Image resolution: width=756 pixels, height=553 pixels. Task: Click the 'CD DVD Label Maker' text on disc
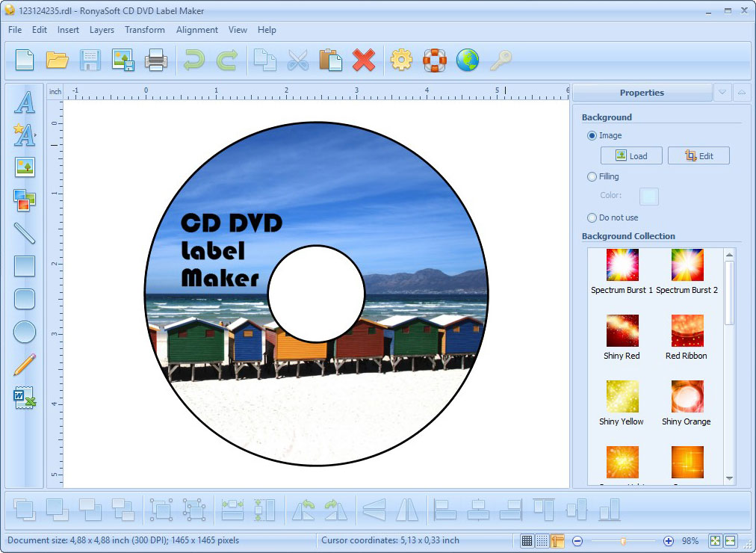pyautogui.click(x=232, y=250)
